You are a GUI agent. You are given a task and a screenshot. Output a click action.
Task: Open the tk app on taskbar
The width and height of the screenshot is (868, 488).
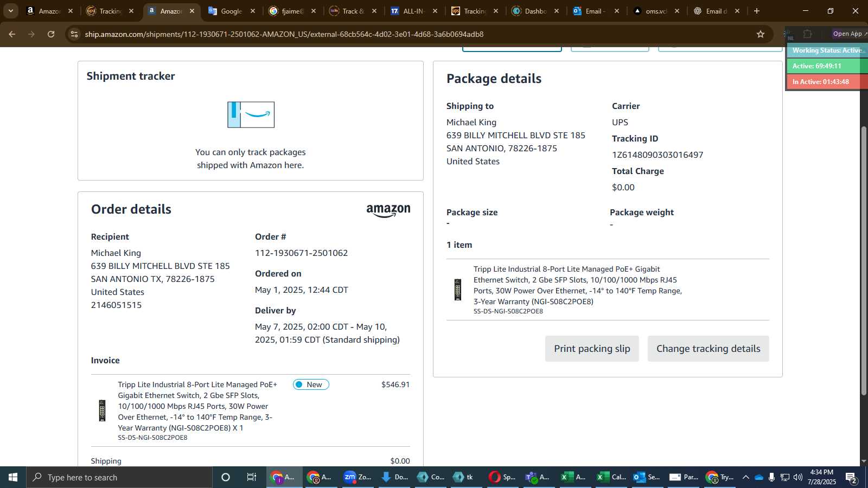pyautogui.click(x=464, y=477)
